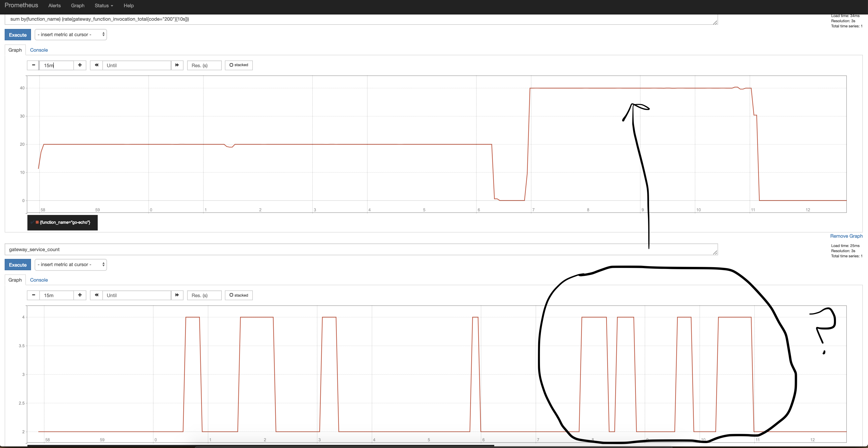The width and height of the screenshot is (868, 448).
Task: Open the insert metric at cursor dropdown
Action: 71,34
